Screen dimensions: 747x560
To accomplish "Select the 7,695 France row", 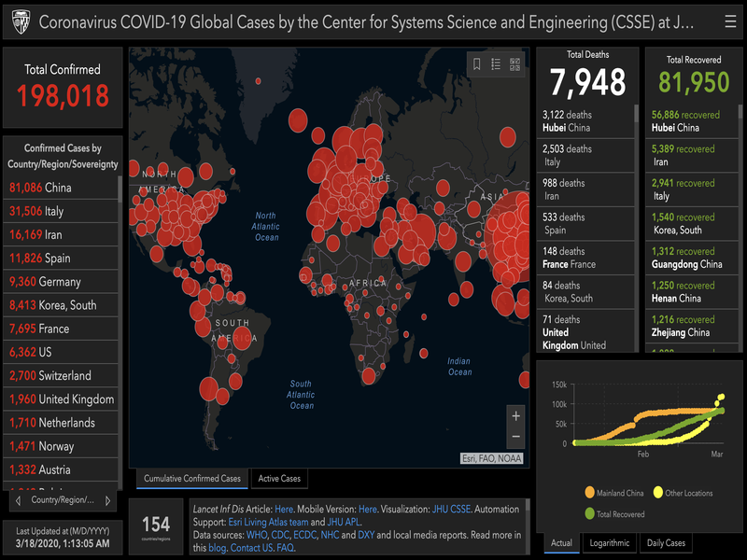I will (61, 329).
